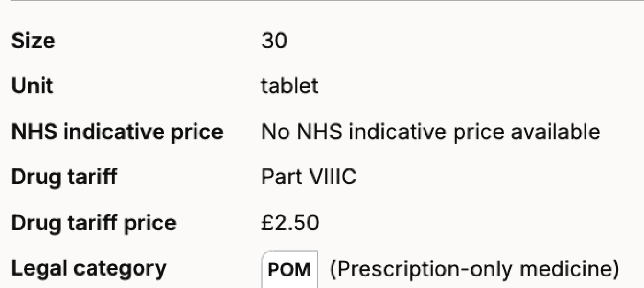Viewport: 644px width, 288px height.
Task: Click the horizontal divider line above Size
Action: (322, 1)
